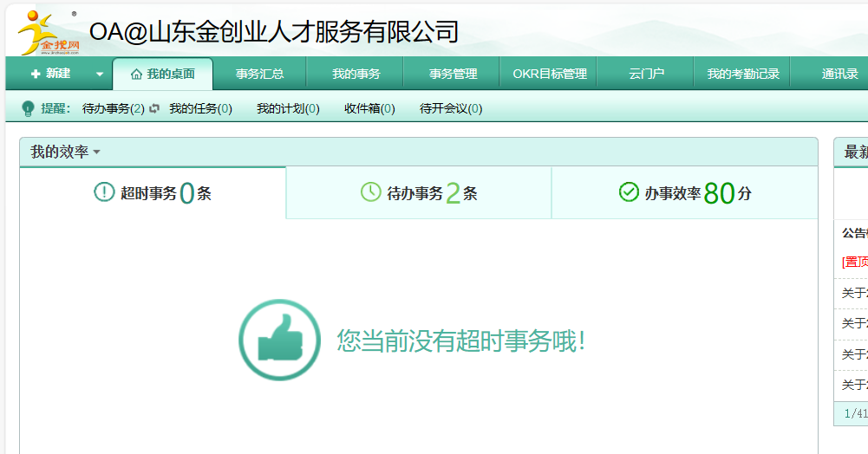Click the clock icon for 待办事务

(x=370, y=192)
